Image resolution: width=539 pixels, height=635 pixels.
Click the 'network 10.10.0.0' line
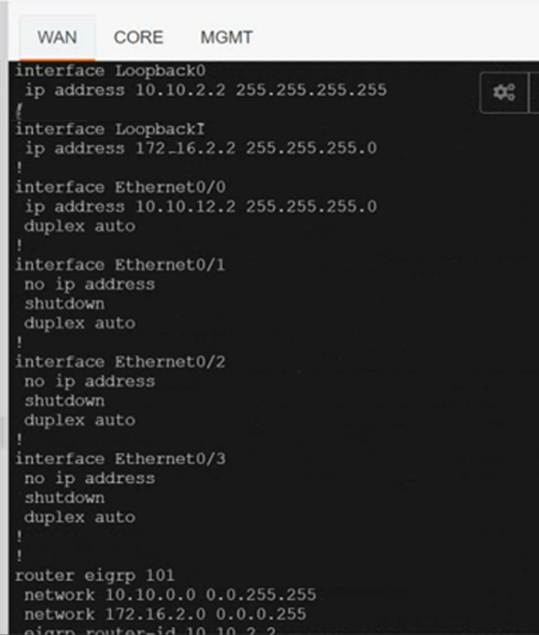tap(170, 595)
